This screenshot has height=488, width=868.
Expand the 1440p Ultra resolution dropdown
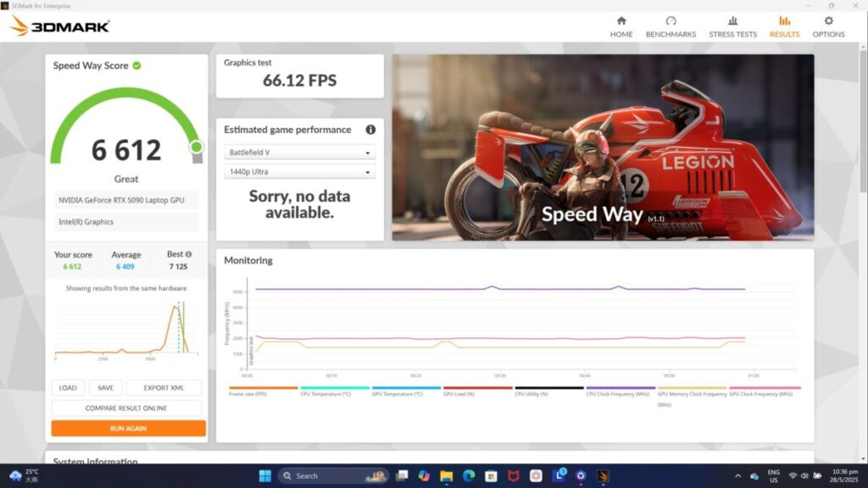[x=299, y=171]
